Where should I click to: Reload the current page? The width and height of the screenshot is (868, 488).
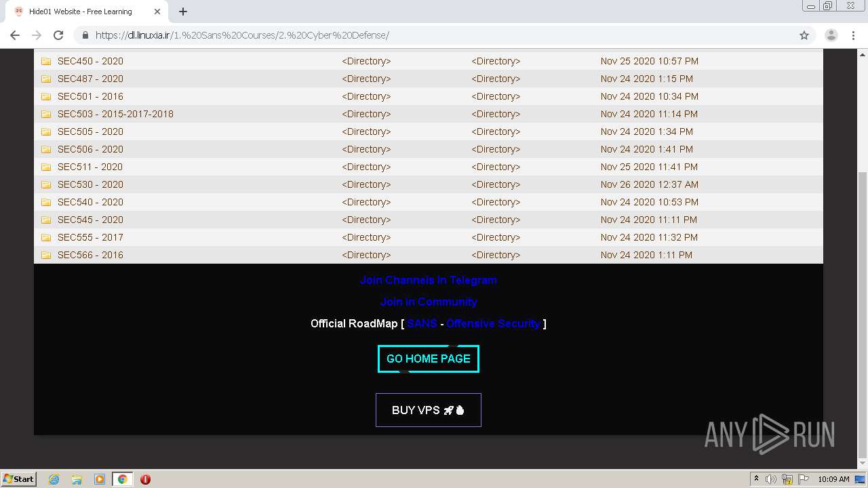[58, 35]
